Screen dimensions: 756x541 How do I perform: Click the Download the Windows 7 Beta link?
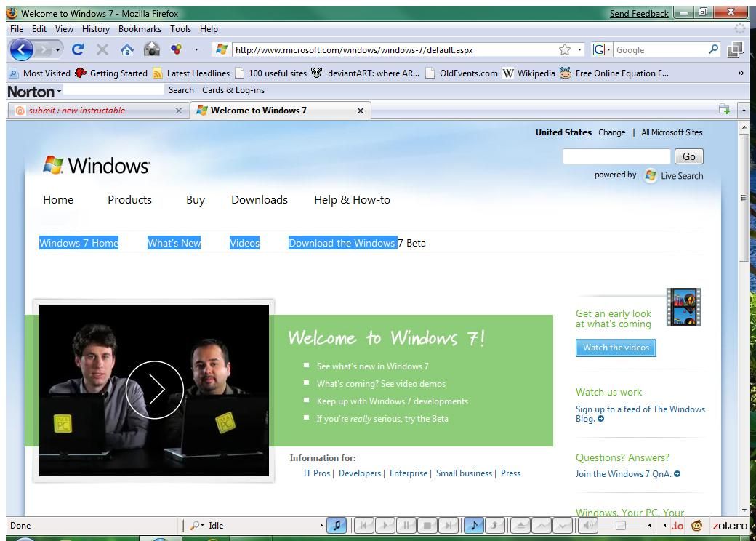(342, 243)
